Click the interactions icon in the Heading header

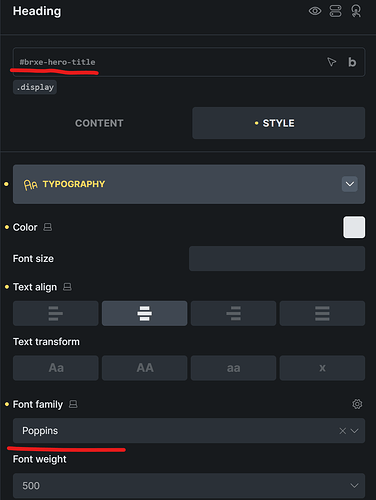(356, 11)
